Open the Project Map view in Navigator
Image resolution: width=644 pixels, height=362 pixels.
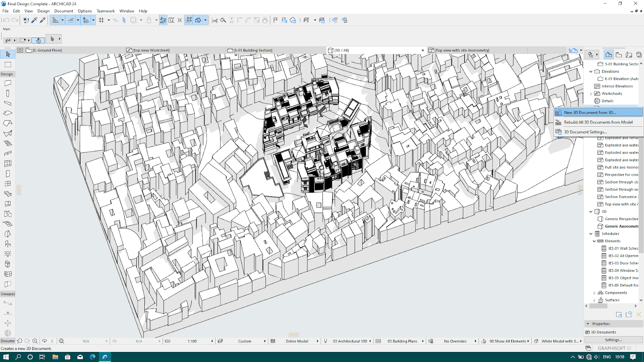coord(609,55)
